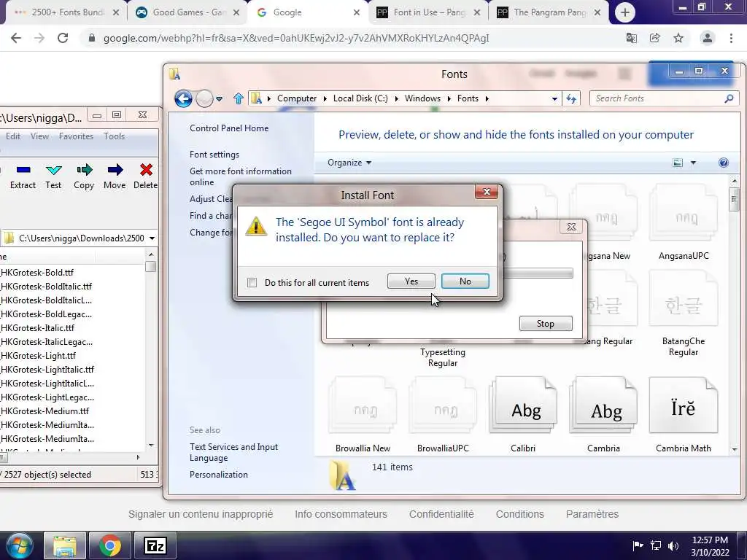Check 'Do this for all current items'
The height and width of the screenshot is (560, 747).
click(252, 282)
